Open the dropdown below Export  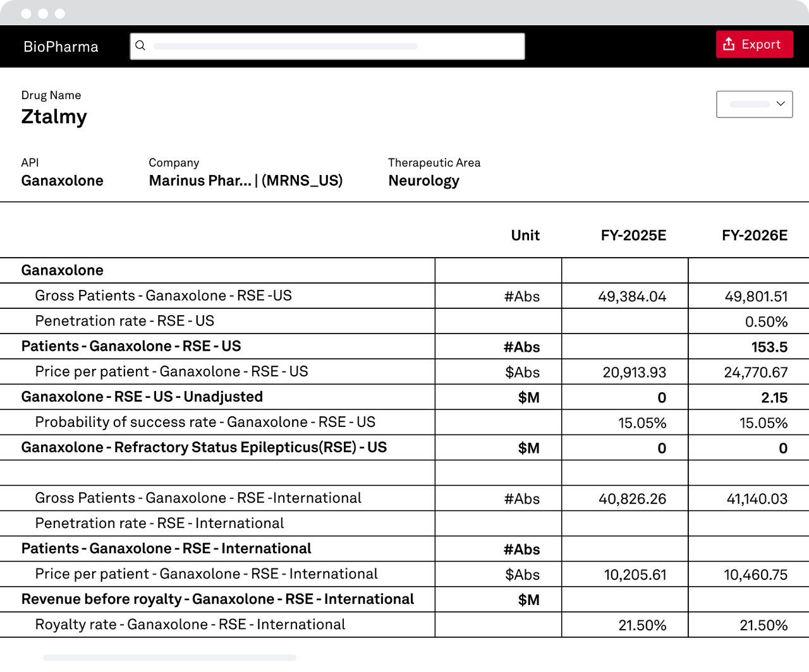pos(754,104)
